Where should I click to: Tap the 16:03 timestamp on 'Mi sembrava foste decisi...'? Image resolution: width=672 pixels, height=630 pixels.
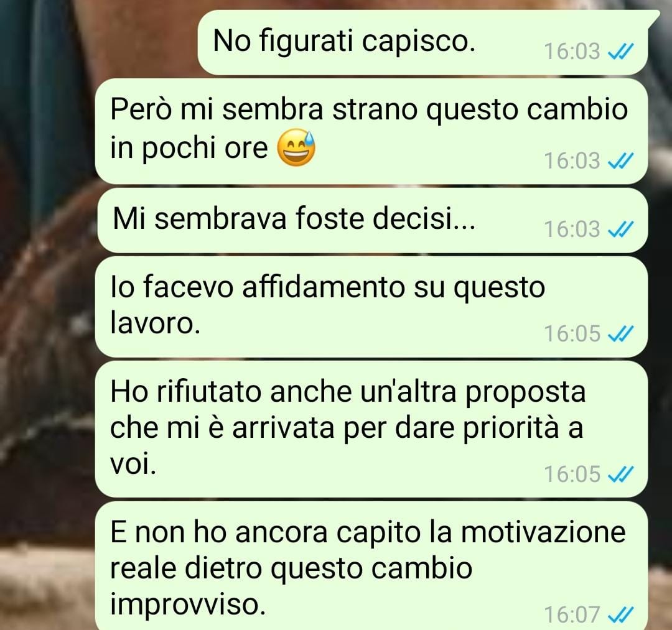pyautogui.click(x=572, y=229)
